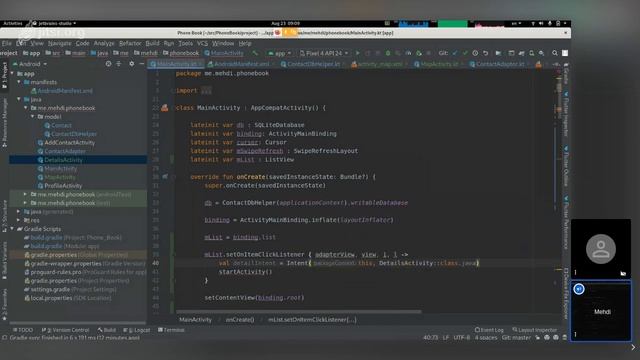The height and width of the screenshot is (360, 640).
Task: Collapse the model package
Action: click(x=33, y=117)
